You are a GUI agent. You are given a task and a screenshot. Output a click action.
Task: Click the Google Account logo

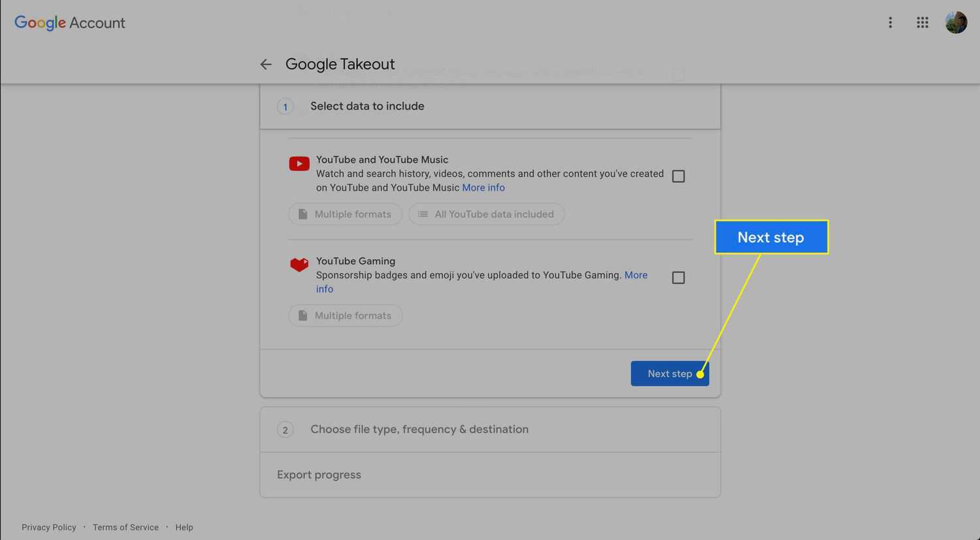click(x=70, y=23)
